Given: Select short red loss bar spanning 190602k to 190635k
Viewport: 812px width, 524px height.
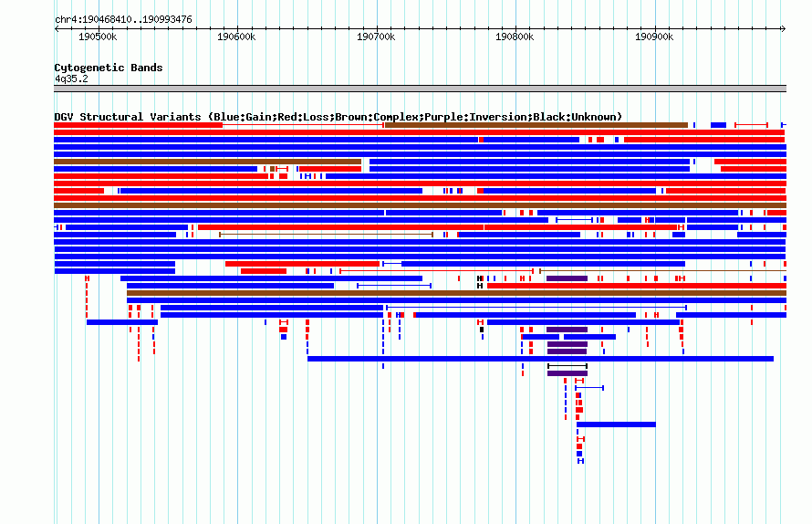Looking at the screenshot, I should 264,271.
